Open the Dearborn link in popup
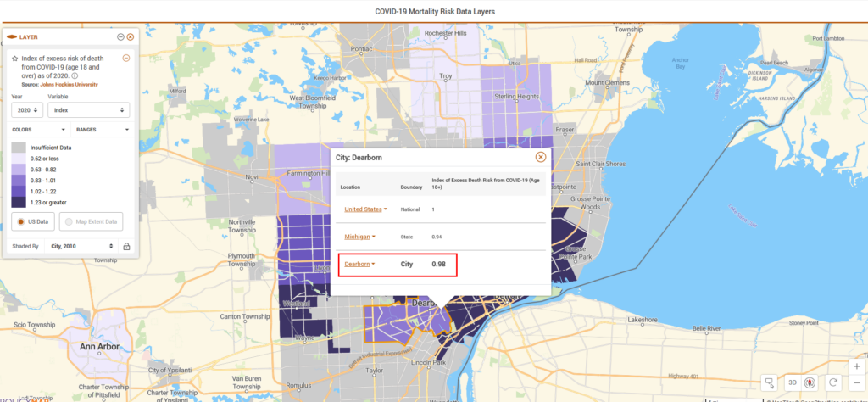868x402 pixels. click(x=357, y=264)
